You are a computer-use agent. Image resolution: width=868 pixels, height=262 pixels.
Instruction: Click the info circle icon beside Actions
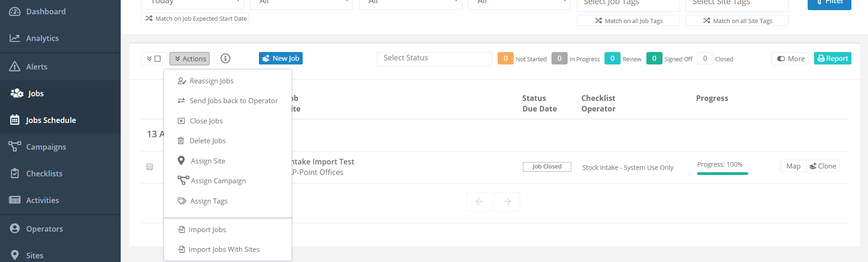(225, 58)
